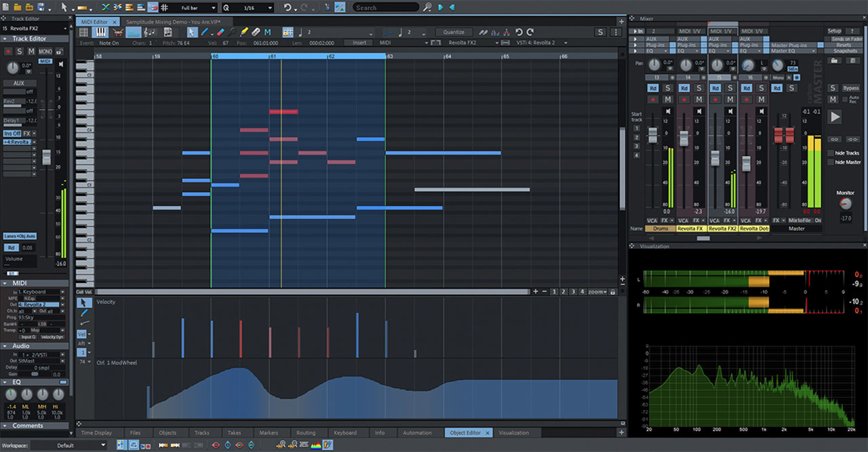The image size is (868, 452).
Task: Open the VSTi 4: Revolta 2 dropdown
Action: pos(540,43)
